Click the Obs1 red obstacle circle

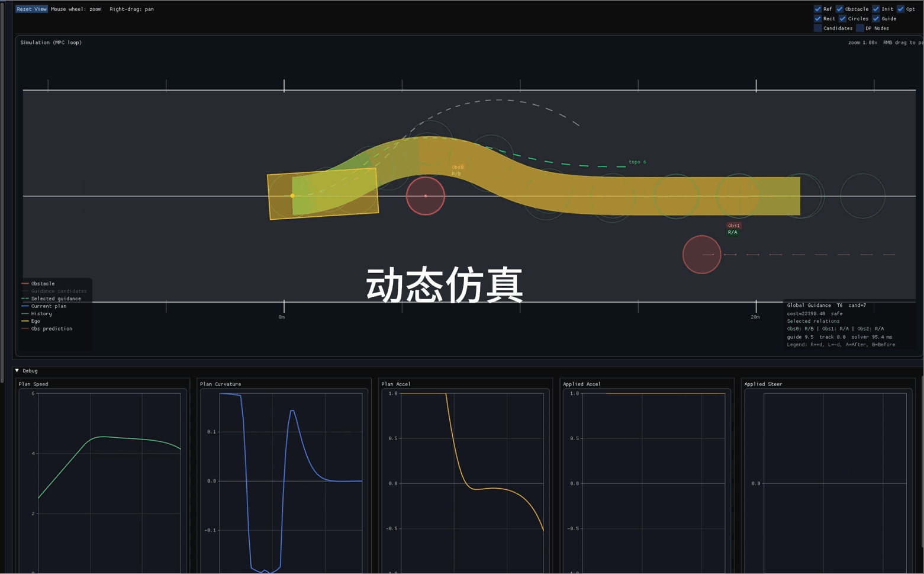[701, 255]
